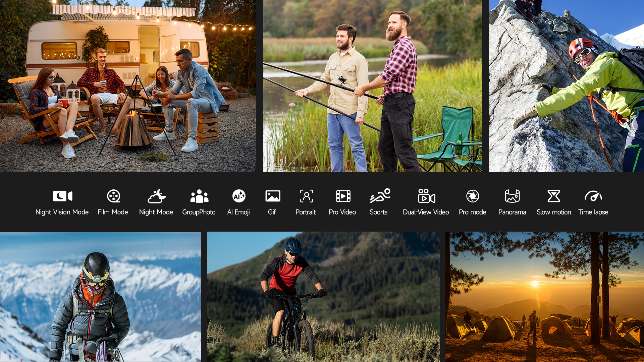
Task: Open the mountain biker photo
Action: (x=323, y=297)
